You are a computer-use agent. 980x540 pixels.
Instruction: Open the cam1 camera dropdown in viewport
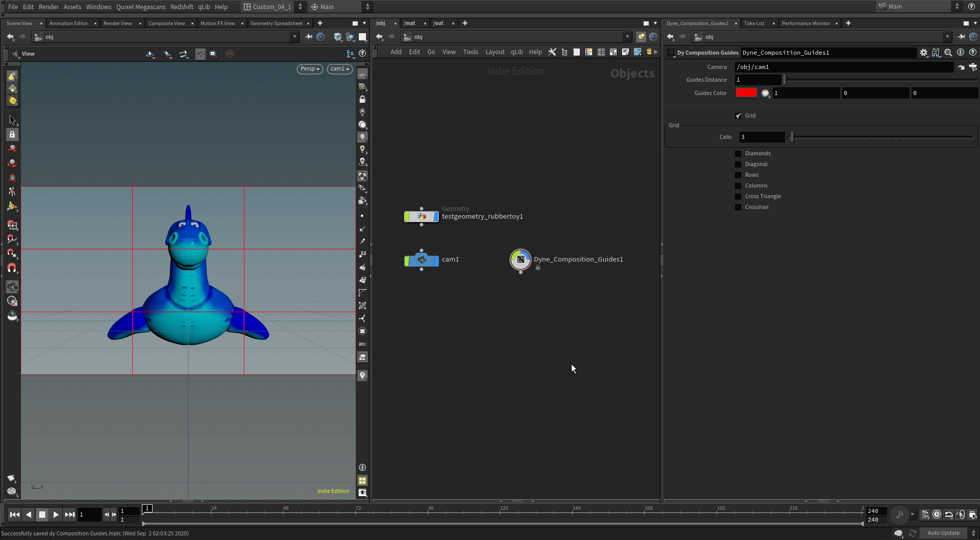[339, 69]
